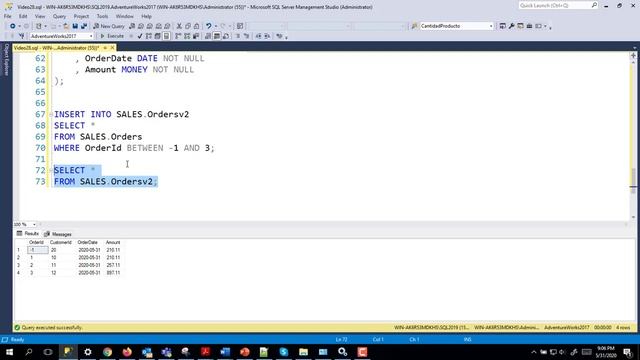
Task: Select Amount cell with value 897.11
Action: (113, 273)
